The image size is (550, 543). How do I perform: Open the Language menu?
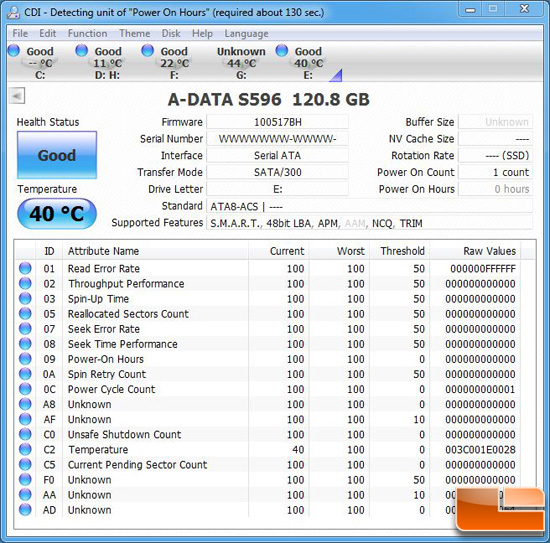click(246, 33)
